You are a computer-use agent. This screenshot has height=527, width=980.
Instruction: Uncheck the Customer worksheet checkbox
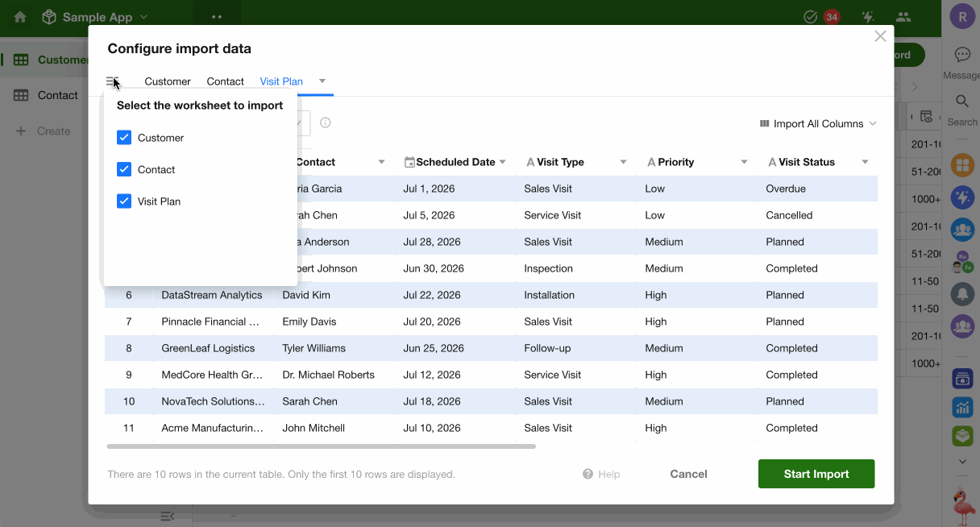click(x=124, y=138)
